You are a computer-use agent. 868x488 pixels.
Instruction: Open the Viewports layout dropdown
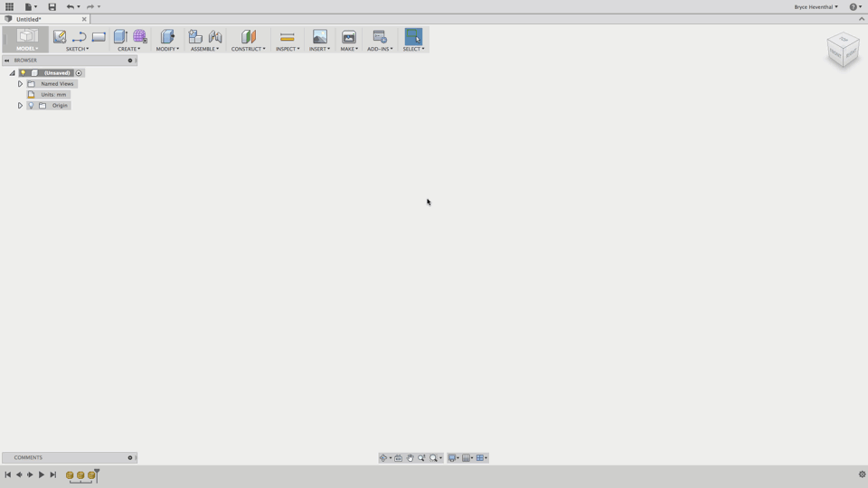pyautogui.click(x=482, y=457)
